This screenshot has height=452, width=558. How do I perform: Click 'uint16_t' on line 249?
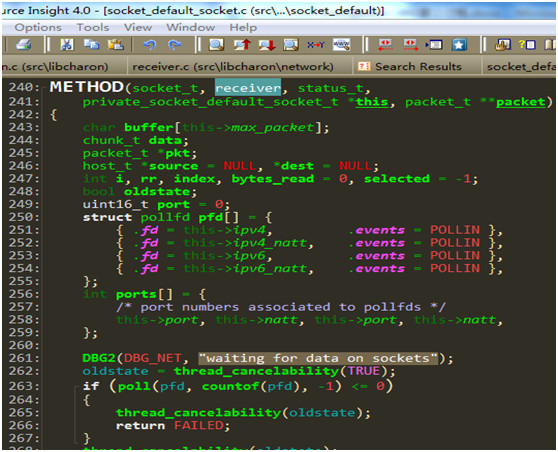(x=116, y=205)
